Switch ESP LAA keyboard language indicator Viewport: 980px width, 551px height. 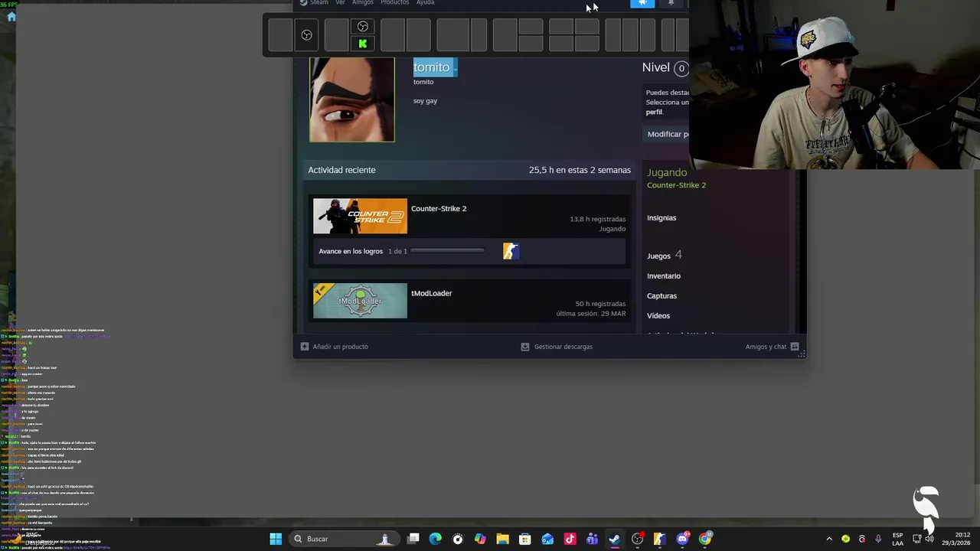click(x=897, y=539)
